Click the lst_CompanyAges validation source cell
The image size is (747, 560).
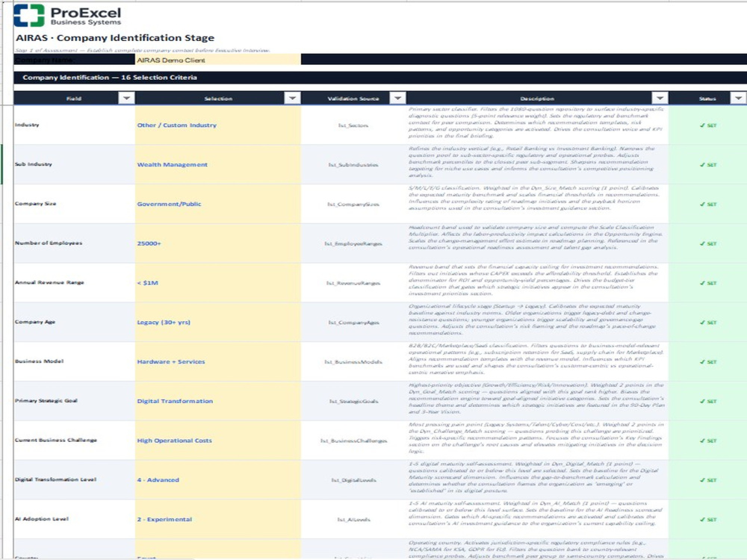pyautogui.click(x=353, y=323)
